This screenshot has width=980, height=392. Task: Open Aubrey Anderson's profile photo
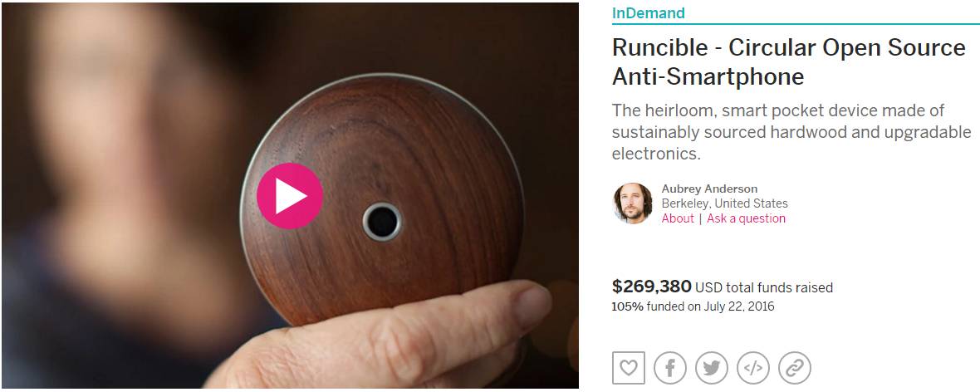pos(633,203)
